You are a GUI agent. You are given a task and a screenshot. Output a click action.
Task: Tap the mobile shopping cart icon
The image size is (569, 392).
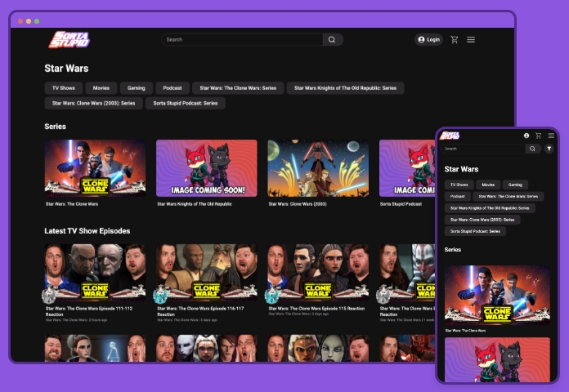tap(538, 136)
